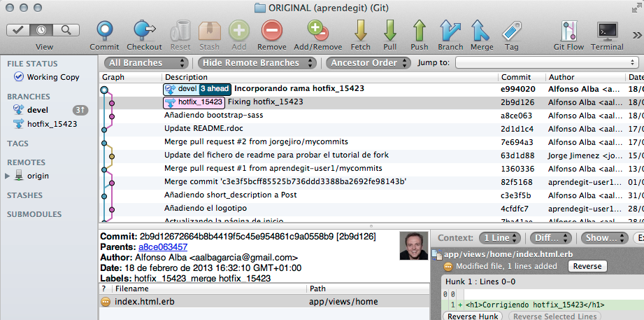Expand the origin remote in sidebar
Viewport: 644px width, 320px height.
click(8, 176)
